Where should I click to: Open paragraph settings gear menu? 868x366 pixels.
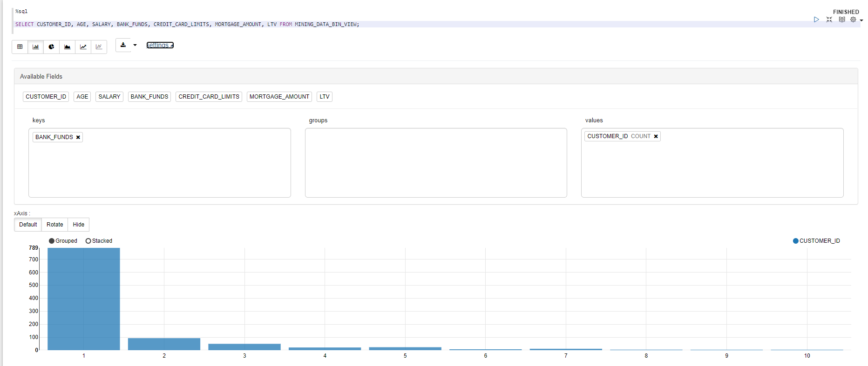853,20
